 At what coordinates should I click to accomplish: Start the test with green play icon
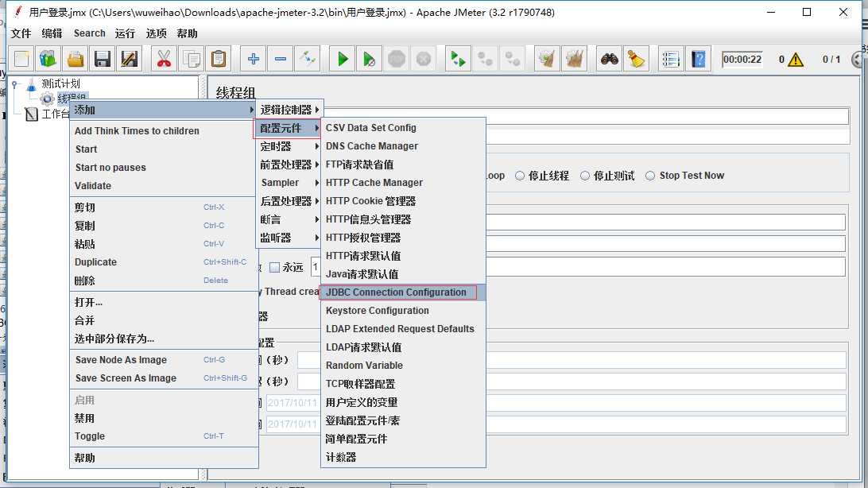[342, 59]
